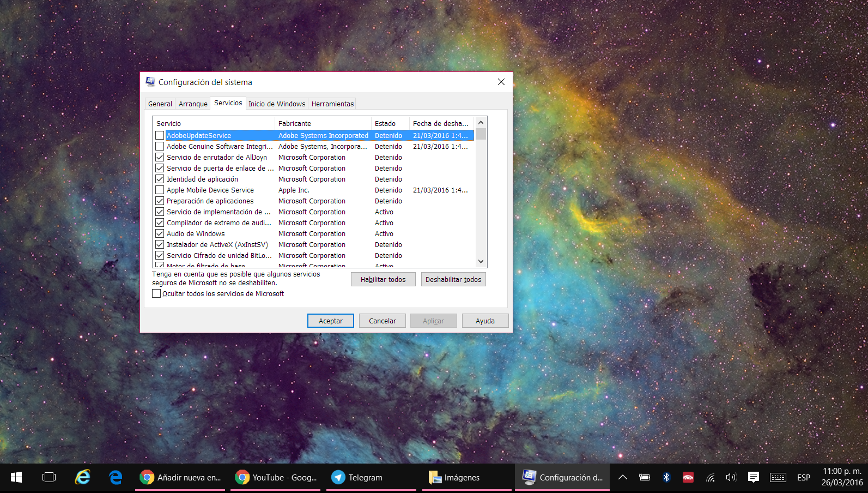Switch to the Chrome 'Añadir nueva en...' window
868x493 pixels.
(x=180, y=477)
